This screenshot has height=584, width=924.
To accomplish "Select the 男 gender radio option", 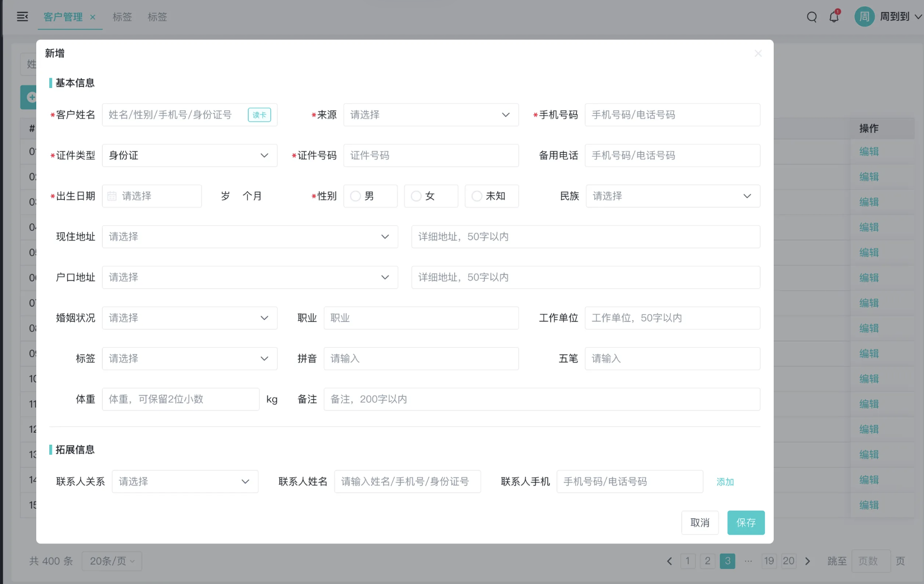I will [371, 196].
